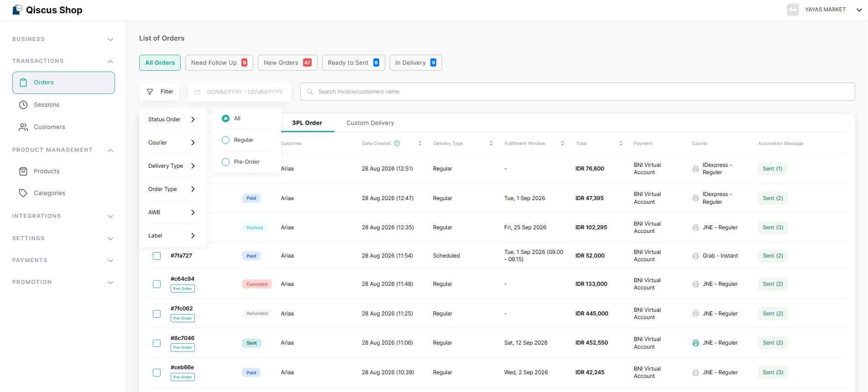Show In Delivery orders
The width and height of the screenshot is (868, 392).
[x=416, y=63]
